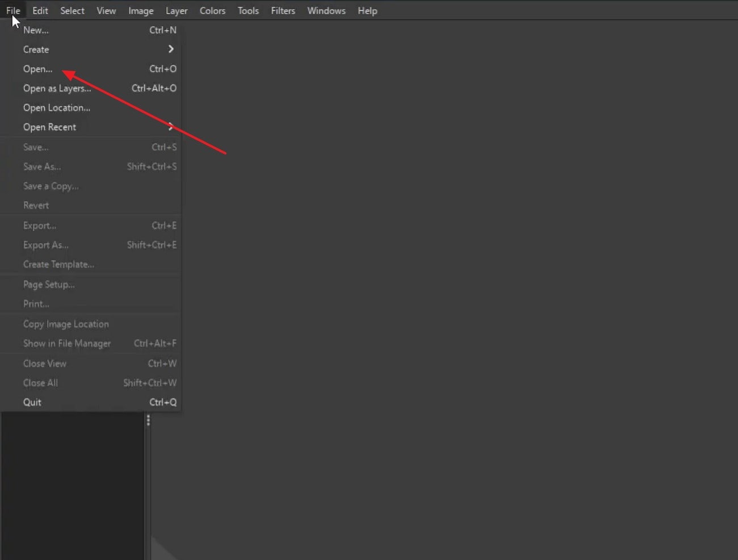This screenshot has height=560, width=738.
Task: Create a new image via New
Action: click(x=36, y=30)
